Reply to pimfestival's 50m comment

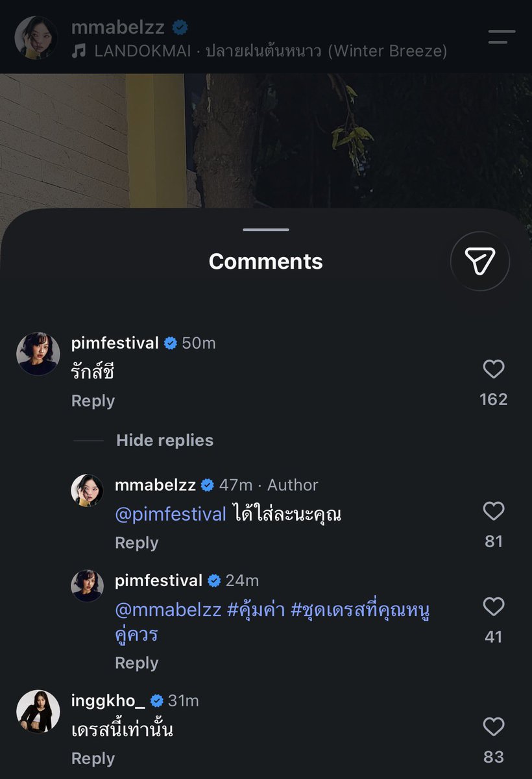coord(93,401)
